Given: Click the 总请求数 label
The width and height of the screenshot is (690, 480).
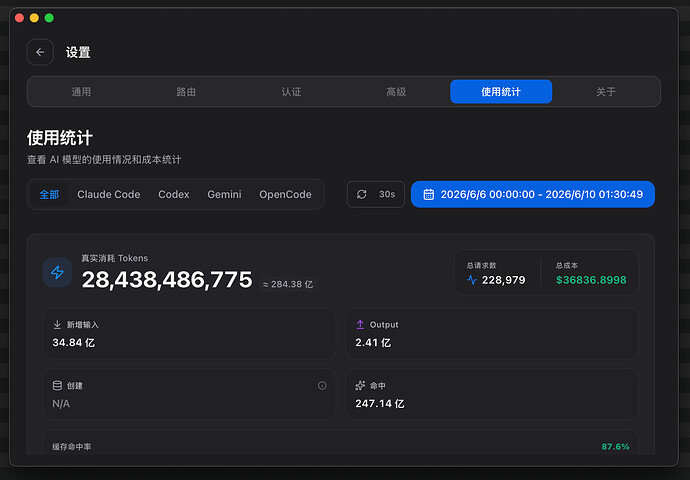Looking at the screenshot, I should pyautogui.click(x=481, y=265).
